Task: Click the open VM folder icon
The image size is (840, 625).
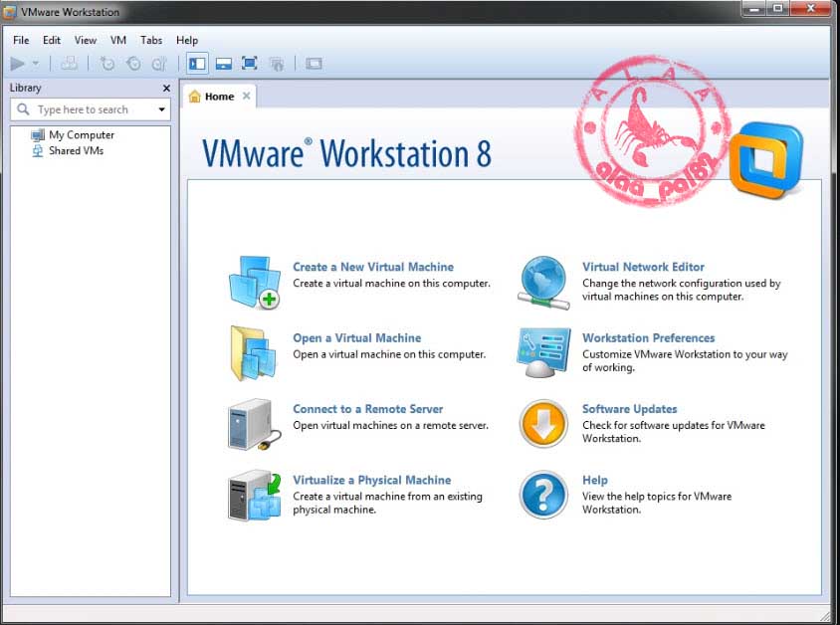Action: [254, 353]
